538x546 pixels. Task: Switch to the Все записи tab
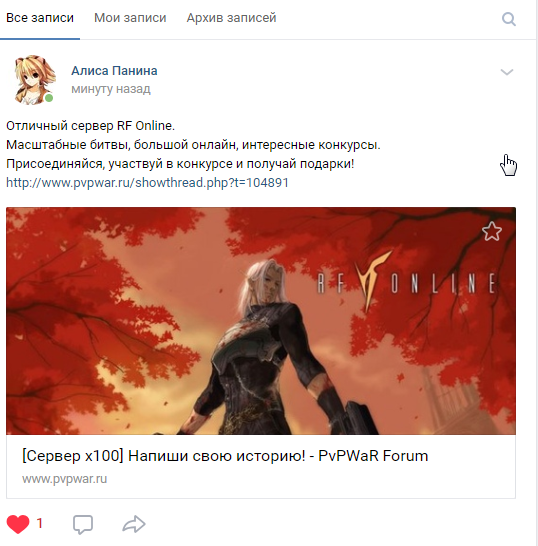(40, 18)
